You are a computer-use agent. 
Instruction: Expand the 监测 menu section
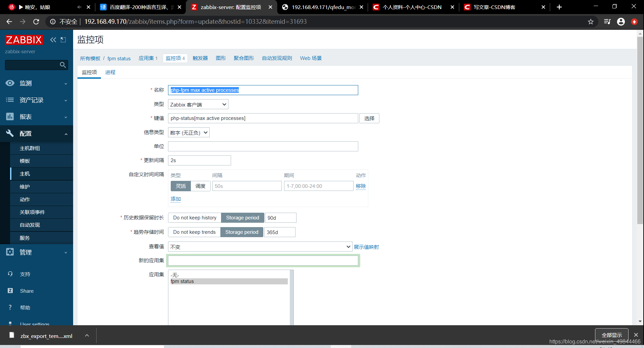[x=66, y=83]
